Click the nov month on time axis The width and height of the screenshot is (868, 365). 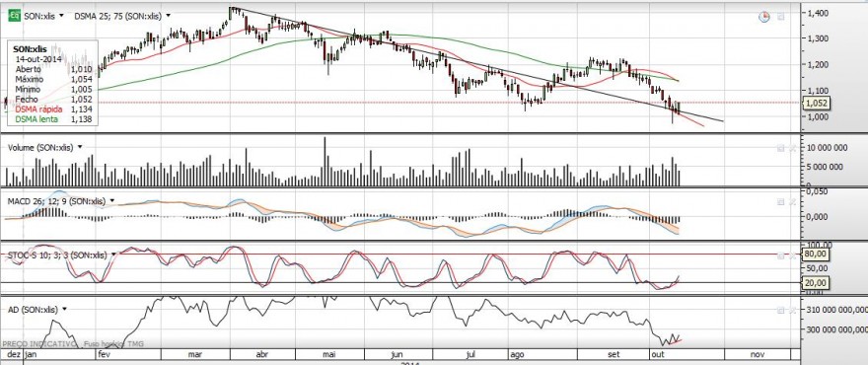pos(758,354)
